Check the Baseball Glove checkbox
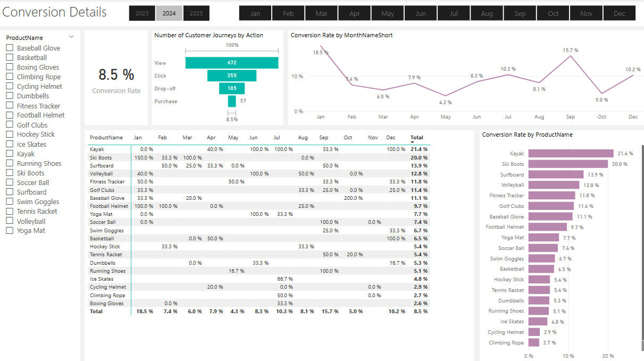644x361 pixels. click(10, 48)
